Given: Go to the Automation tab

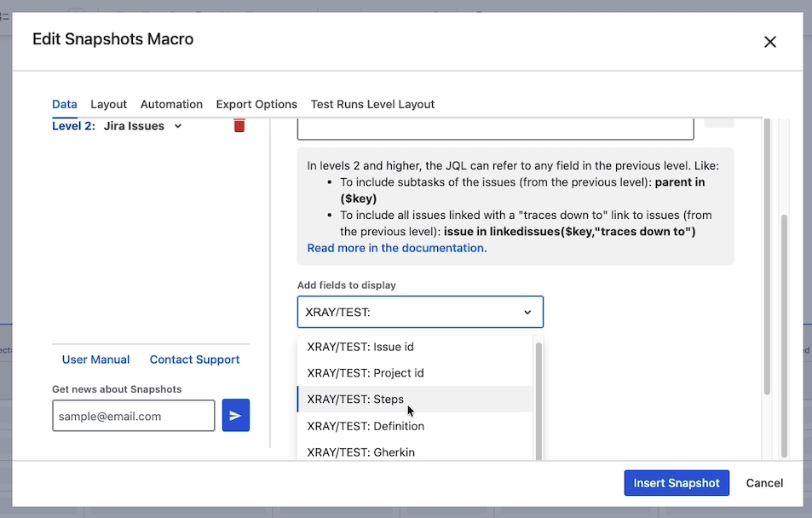Looking at the screenshot, I should click(x=171, y=104).
